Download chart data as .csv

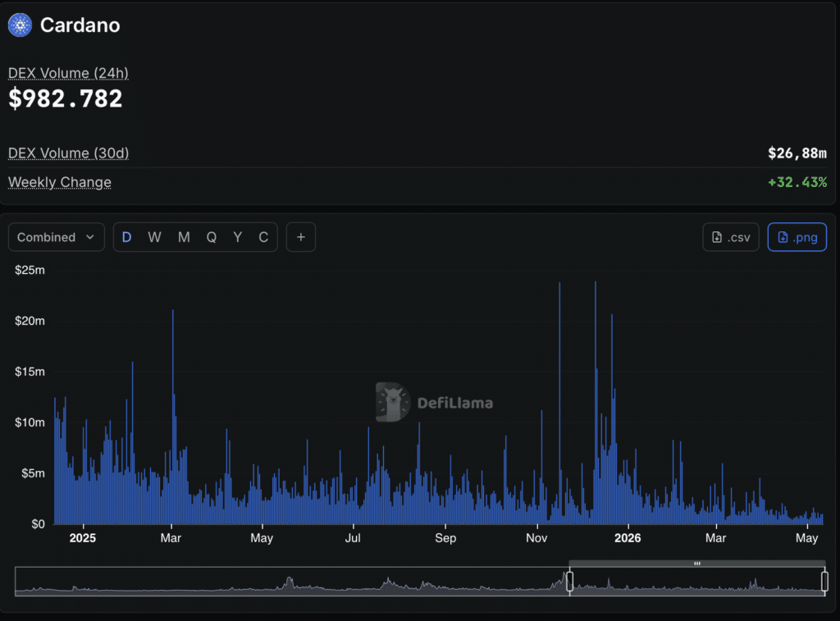(x=731, y=237)
